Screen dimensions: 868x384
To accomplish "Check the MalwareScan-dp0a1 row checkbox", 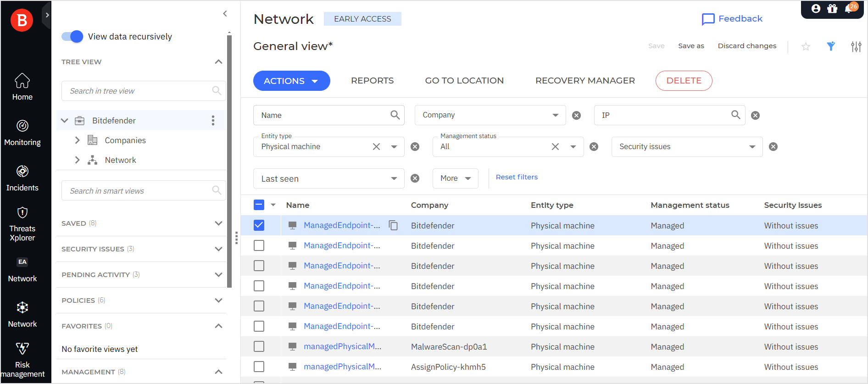I will (x=259, y=346).
